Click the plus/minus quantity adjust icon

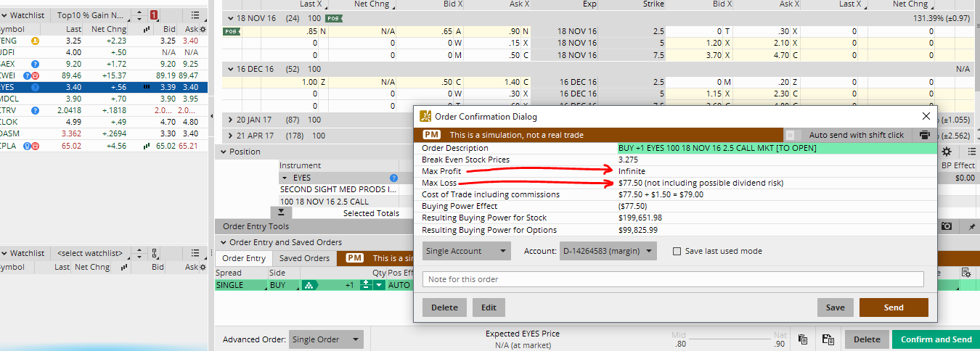click(367, 286)
